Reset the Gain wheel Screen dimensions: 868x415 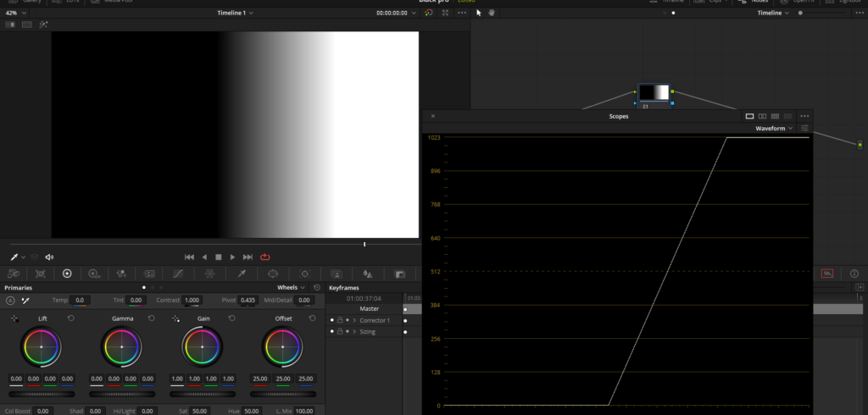[x=232, y=318]
